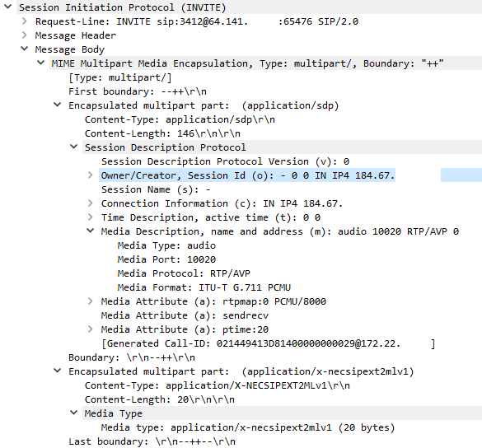Select the Last boundary line
Image resolution: width=482 pixels, height=448 pixels.
[152, 441]
